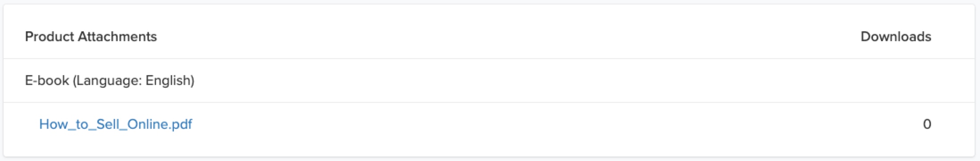Click the closing parenthesis after English
This screenshot has height=161, width=980.
(x=193, y=80)
